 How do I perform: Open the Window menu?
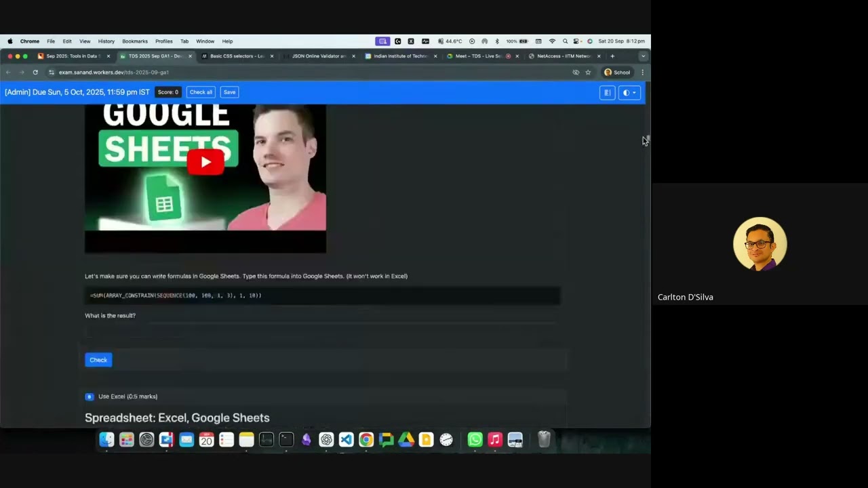pyautogui.click(x=205, y=41)
